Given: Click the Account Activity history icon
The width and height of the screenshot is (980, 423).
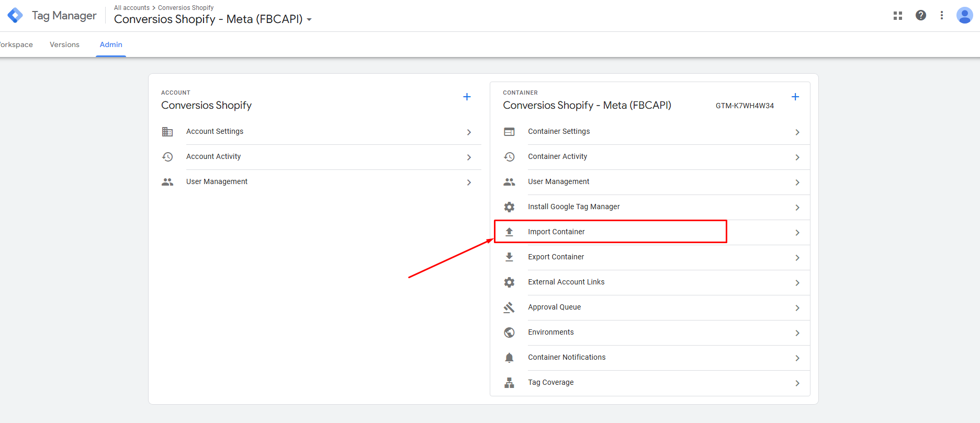Looking at the screenshot, I should 167,157.
